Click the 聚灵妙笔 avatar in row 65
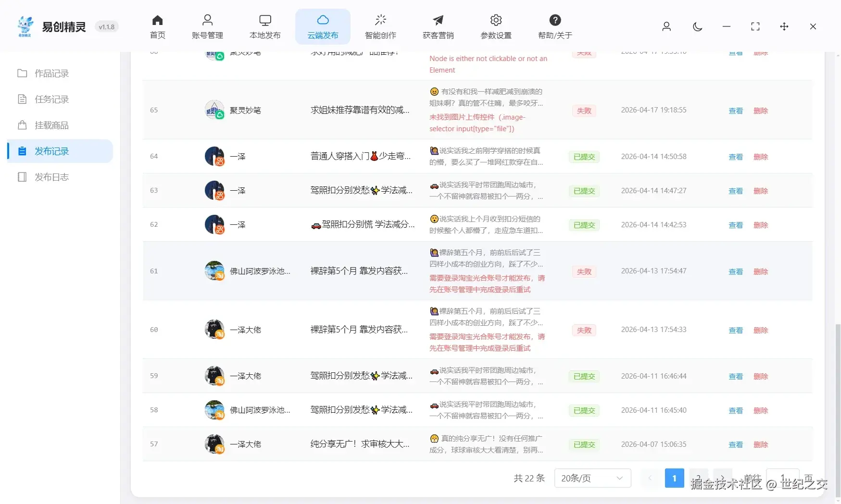841x504 pixels. pos(214,110)
